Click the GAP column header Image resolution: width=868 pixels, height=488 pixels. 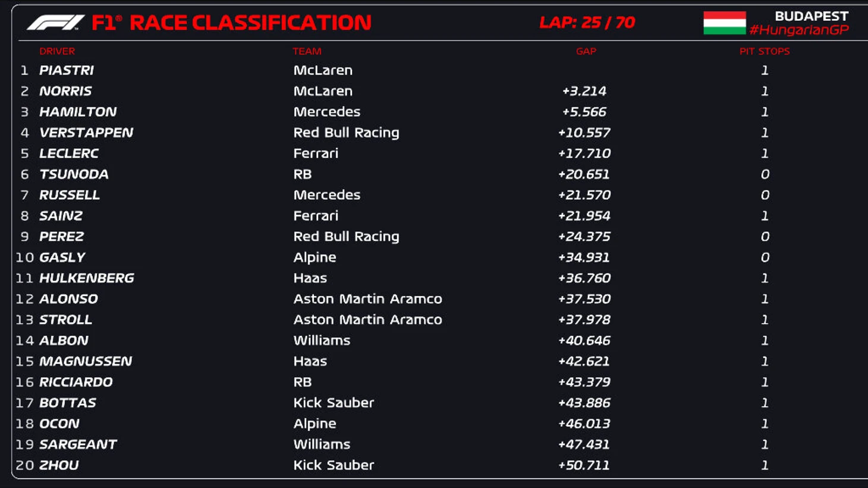tap(586, 51)
